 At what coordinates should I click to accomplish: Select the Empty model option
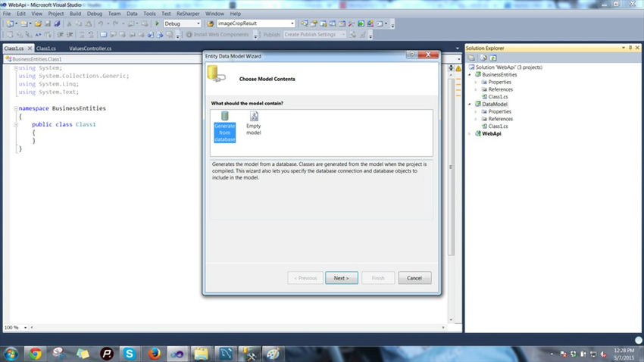tap(253, 123)
